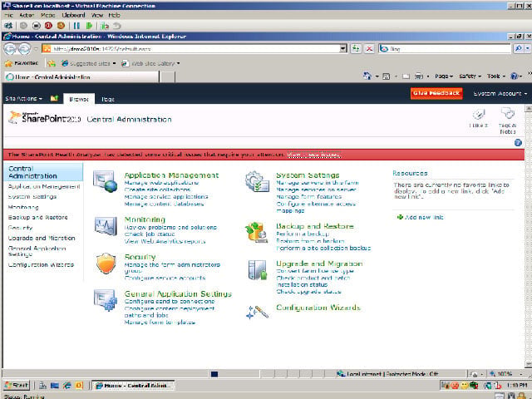Open the System Account dropdown
Image resolution: width=532 pixels, height=399 pixels.
[500, 93]
